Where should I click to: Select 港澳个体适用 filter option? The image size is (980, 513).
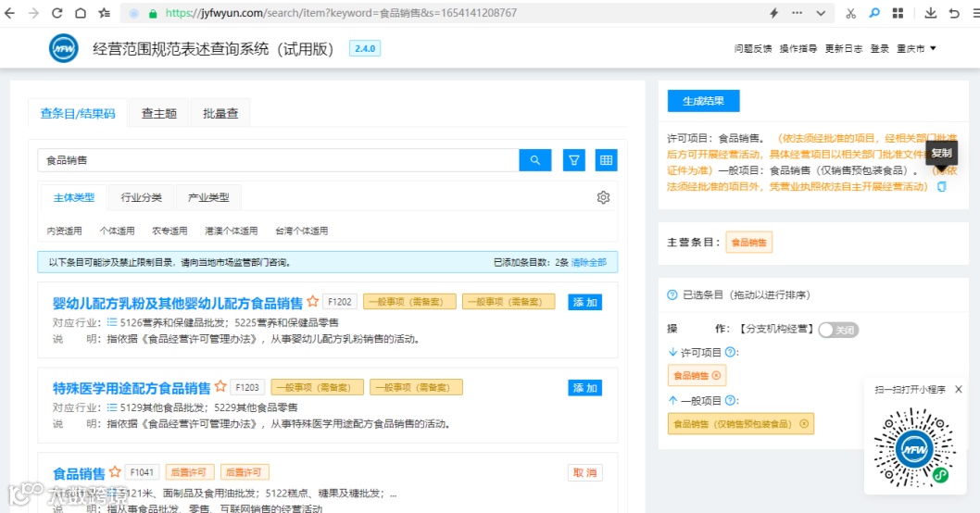(x=232, y=231)
